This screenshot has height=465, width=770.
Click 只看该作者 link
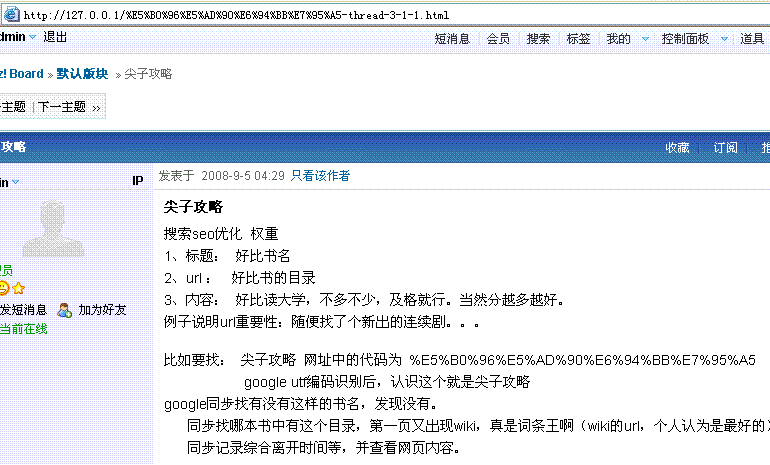point(320,176)
